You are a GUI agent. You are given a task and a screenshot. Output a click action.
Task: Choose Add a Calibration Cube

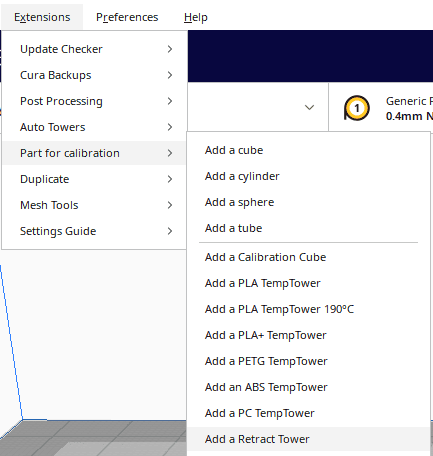click(x=309, y=257)
